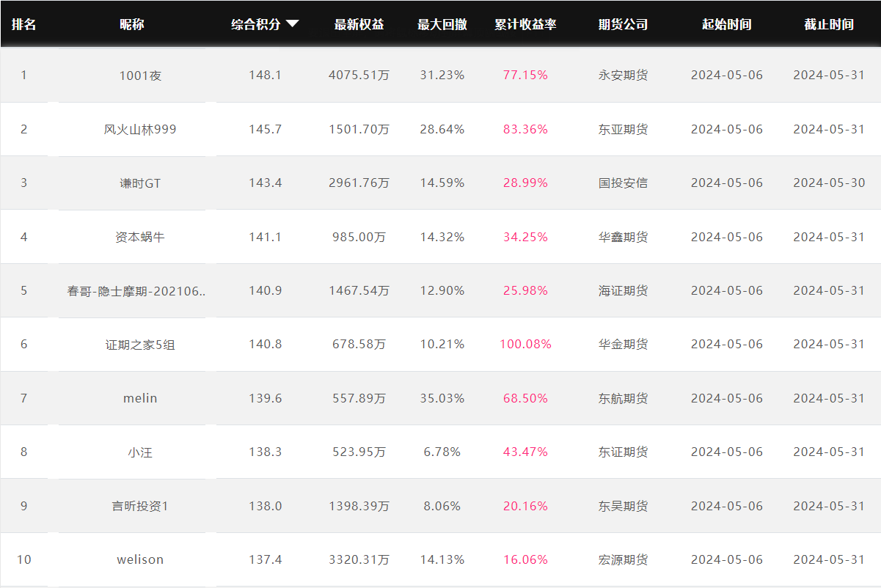Select the drawdown value 6.78%
The image size is (881, 588).
[x=442, y=452]
